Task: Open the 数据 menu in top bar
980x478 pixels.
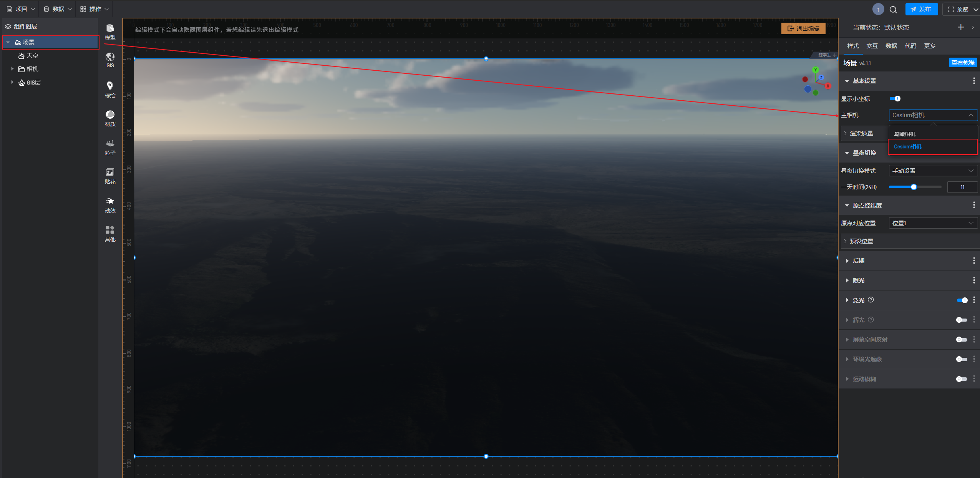Action: 58,9
